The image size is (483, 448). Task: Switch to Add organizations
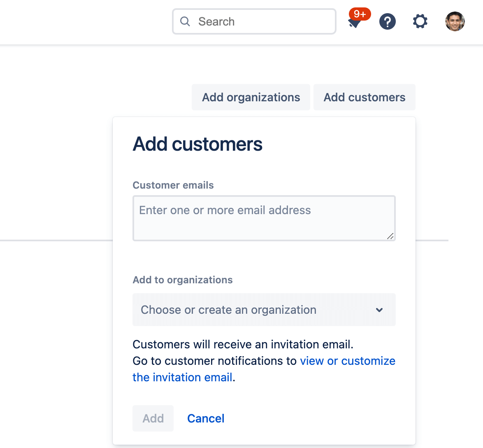[251, 97]
